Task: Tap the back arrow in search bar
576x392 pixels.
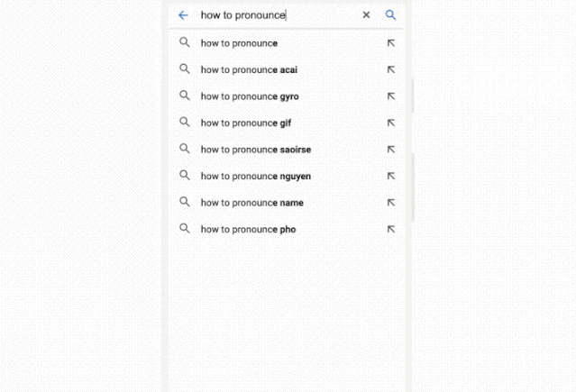Action: point(184,15)
